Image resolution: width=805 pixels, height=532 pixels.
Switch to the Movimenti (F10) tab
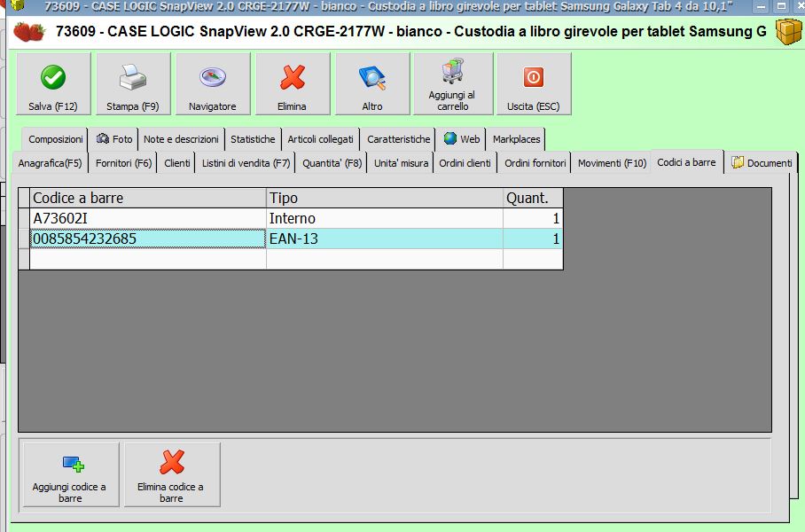coord(612,163)
